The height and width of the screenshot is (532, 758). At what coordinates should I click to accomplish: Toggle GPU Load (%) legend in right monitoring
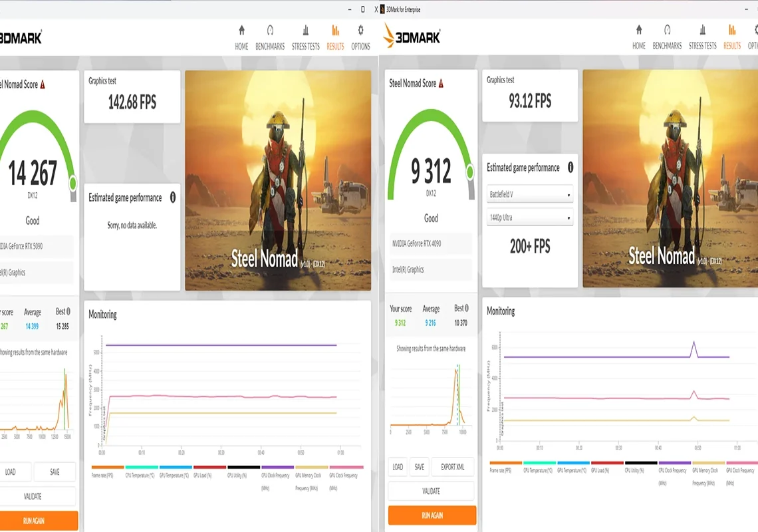(607, 467)
